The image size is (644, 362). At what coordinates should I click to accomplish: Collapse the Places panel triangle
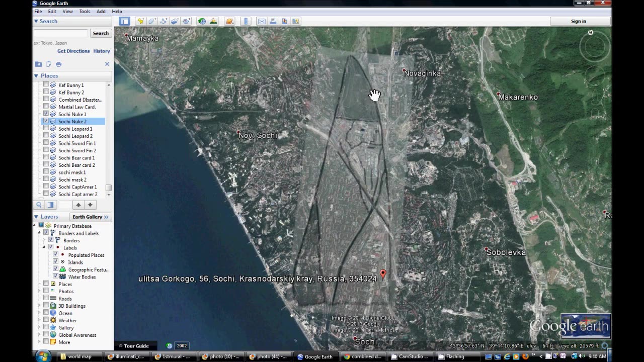[x=36, y=76]
